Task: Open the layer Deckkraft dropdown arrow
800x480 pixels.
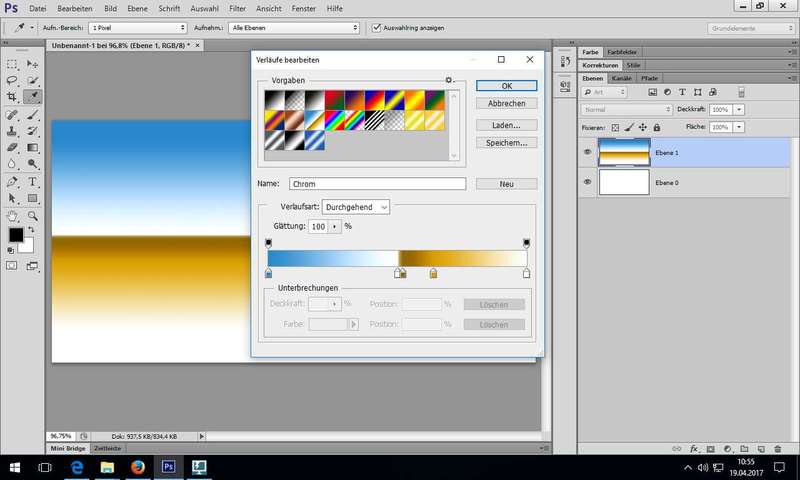Action: pyautogui.click(x=739, y=109)
